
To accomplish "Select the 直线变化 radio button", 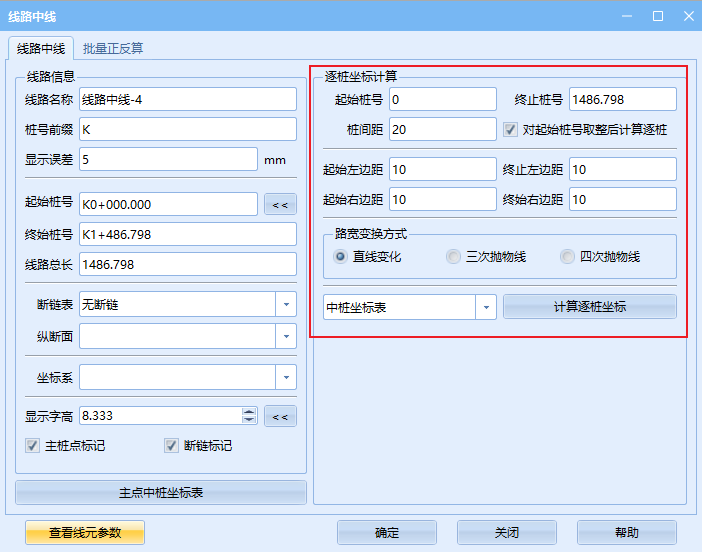I will [x=340, y=257].
